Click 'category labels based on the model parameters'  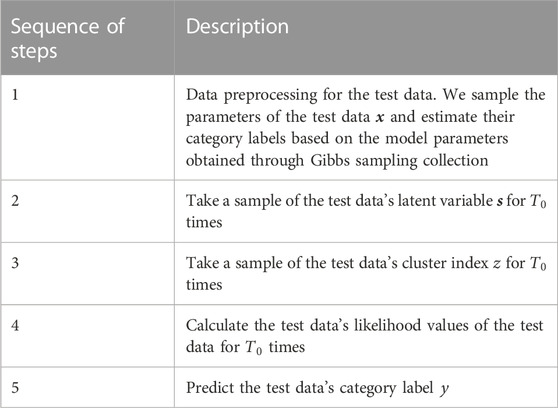(x=347, y=139)
